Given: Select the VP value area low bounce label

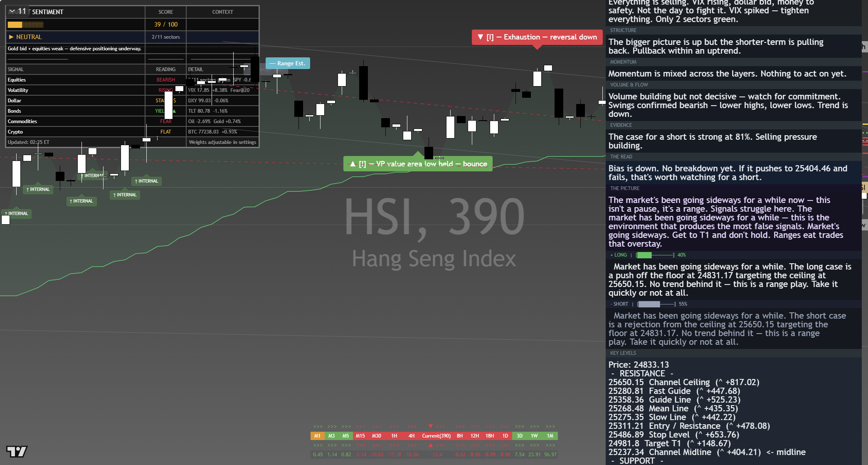Looking at the screenshot, I should (418, 164).
